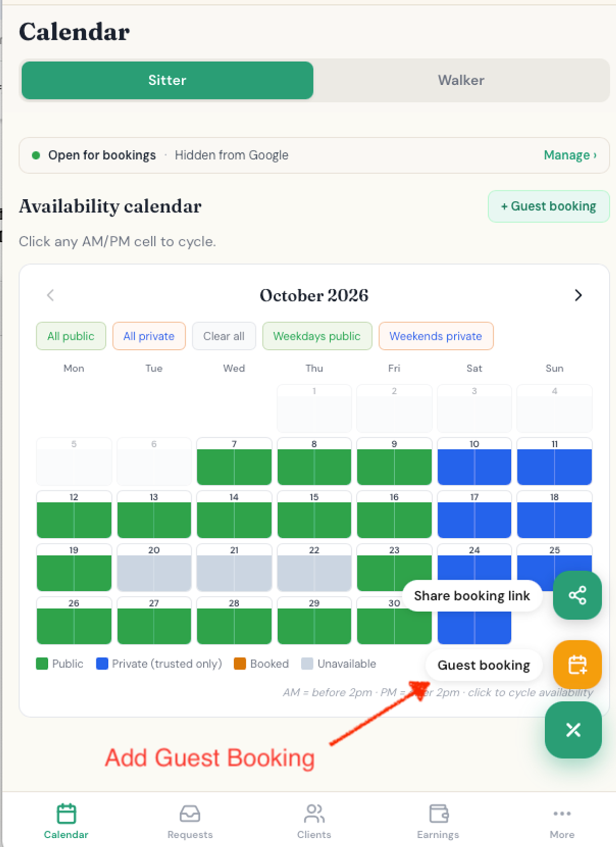Click the Thu column header
The width and height of the screenshot is (616, 847).
click(x=314, y=368)
